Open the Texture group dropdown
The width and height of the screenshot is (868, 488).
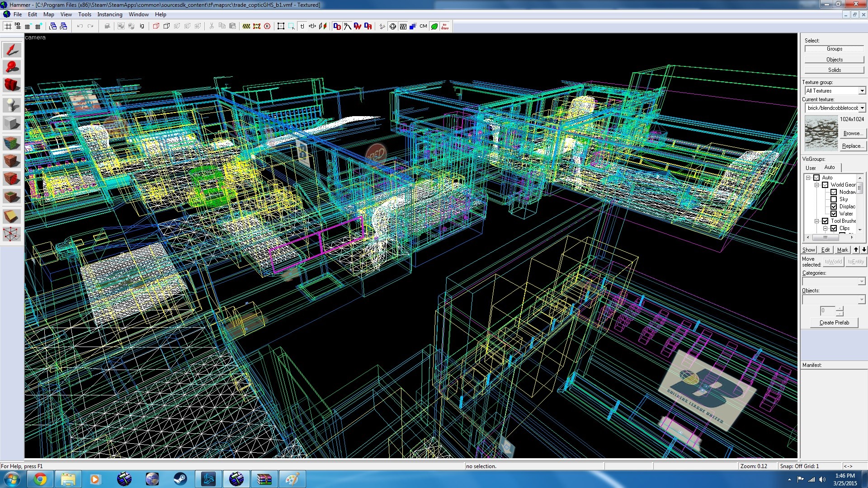coord(835,91)
